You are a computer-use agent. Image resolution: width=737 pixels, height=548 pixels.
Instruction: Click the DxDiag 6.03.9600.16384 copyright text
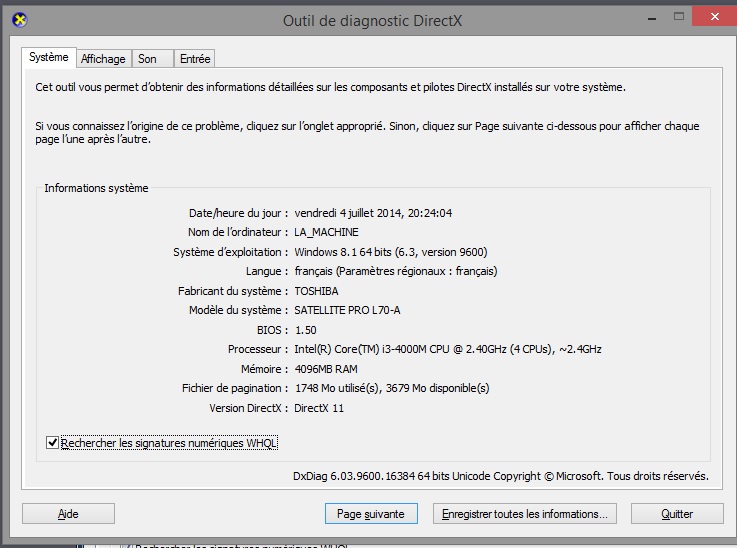pyautogui.click(x=501, y=476)
